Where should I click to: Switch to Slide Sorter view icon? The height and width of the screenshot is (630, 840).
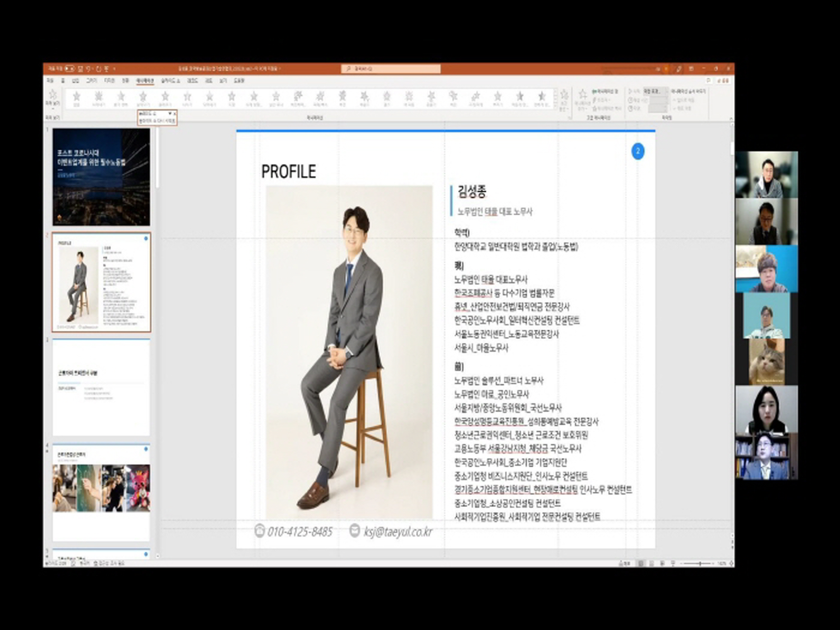point(652,564)
